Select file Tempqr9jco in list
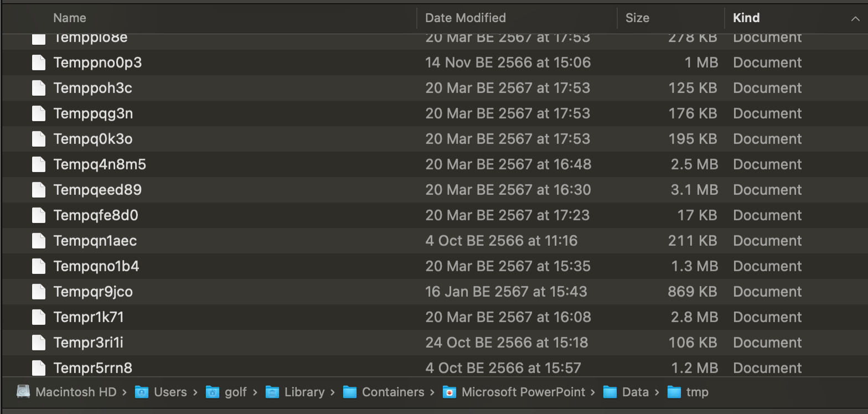Image resolution: width=868 pixels, height=414 pixels. (x=93, y=292)
